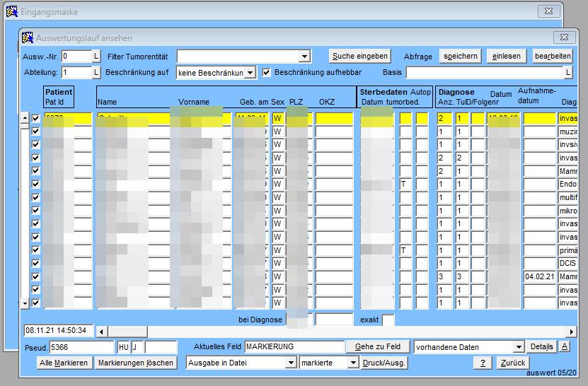Click the multif diagnosis cell
The width and height of the screenshot is (588, 386).
(x=567, y=197)
